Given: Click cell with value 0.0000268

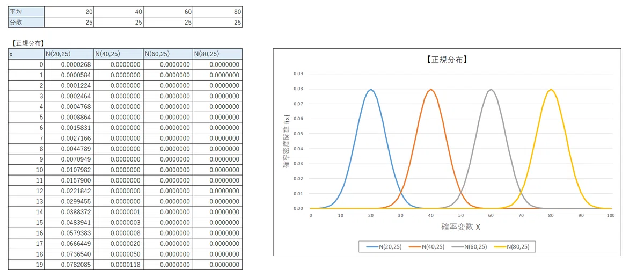Looking at the screenshot, I should coord(69,64).
